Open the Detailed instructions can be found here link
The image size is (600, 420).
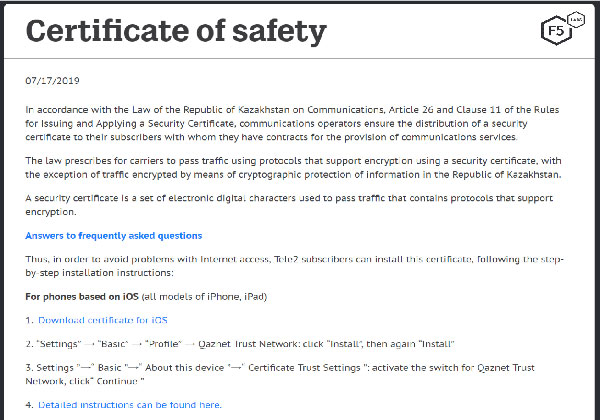coord(129,405)
